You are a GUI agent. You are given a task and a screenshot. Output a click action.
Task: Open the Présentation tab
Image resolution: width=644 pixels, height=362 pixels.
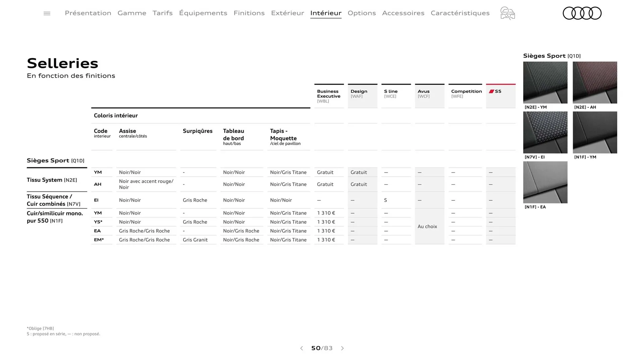pyautogui.click(x=88, y=13)
